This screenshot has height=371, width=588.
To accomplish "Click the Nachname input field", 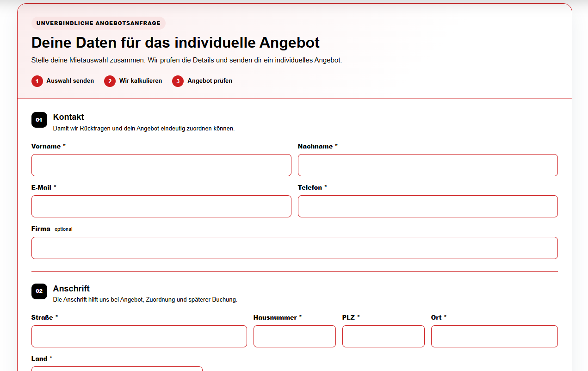I will [428, 165].
